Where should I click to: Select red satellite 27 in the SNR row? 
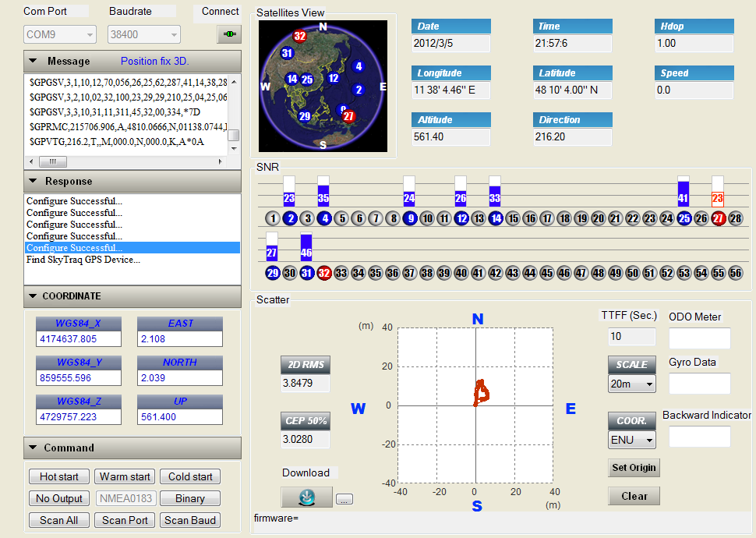point(719,218)
